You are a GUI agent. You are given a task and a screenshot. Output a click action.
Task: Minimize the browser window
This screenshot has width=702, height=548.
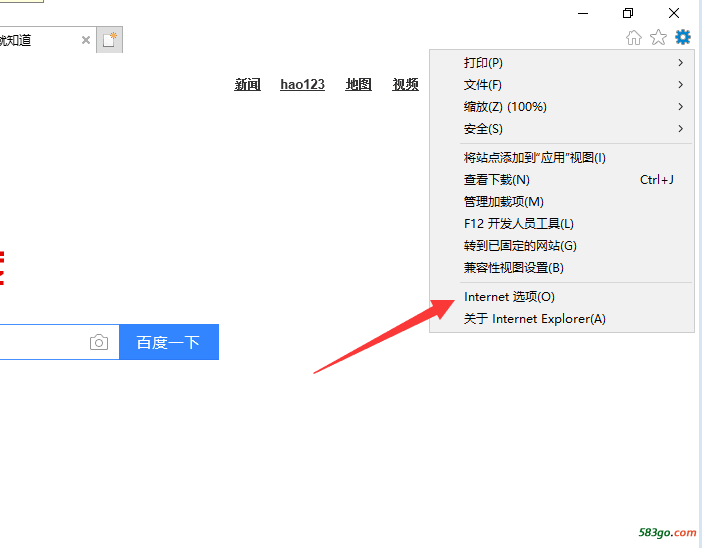click(x=583, y=13)
